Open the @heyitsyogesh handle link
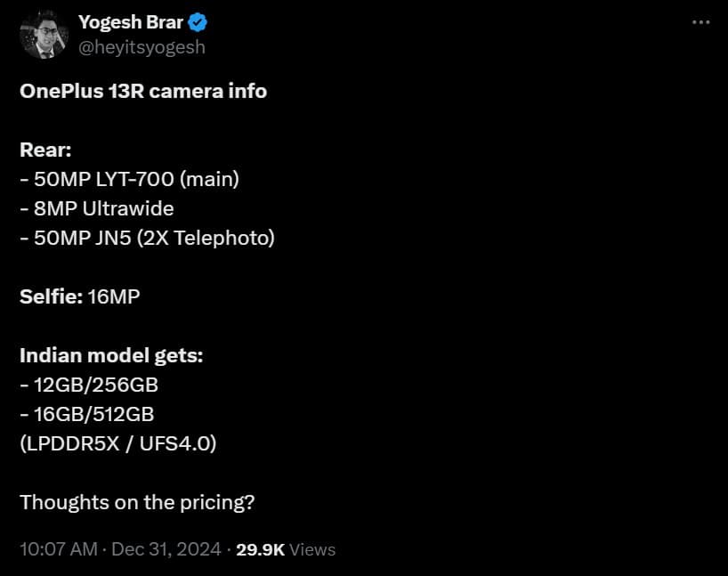The height and width of the screenshot is (576, 728). click(x=142, y=46)
